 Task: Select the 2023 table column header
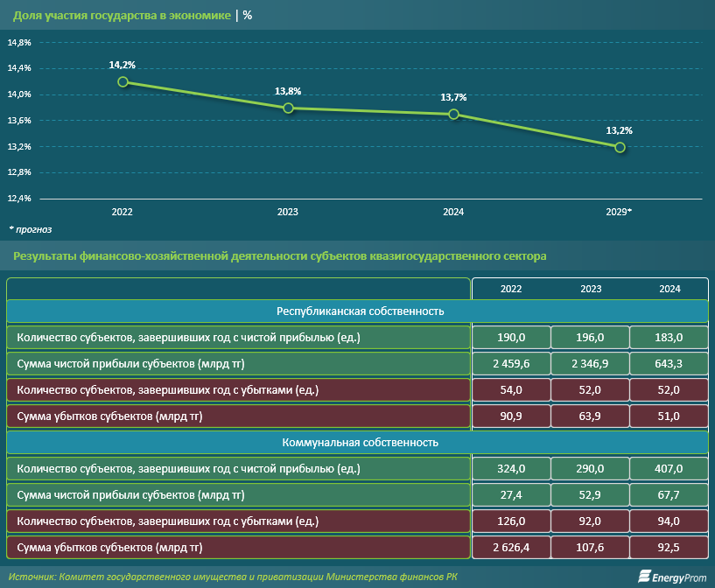[590, 289]
